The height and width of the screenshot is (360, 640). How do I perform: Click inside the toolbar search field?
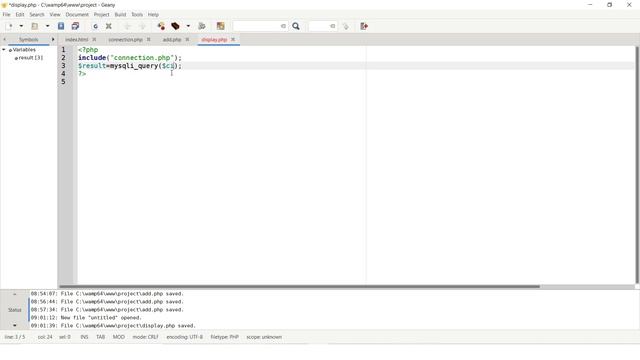pyautogui.click(x=256, y=26)
